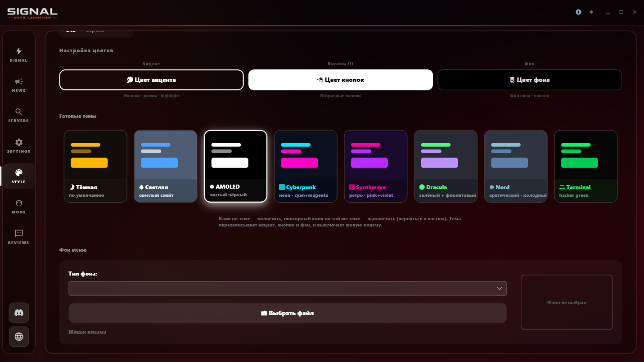This screenshot has height=362, width=644.
Task: Click the Файл не выбран preview box
Action: pos(567,302)
